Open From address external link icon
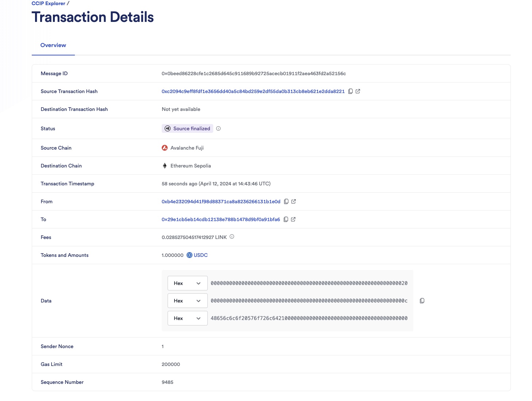Image resolution: width=532 pixels, height=401 pixels. coord(294,201)
